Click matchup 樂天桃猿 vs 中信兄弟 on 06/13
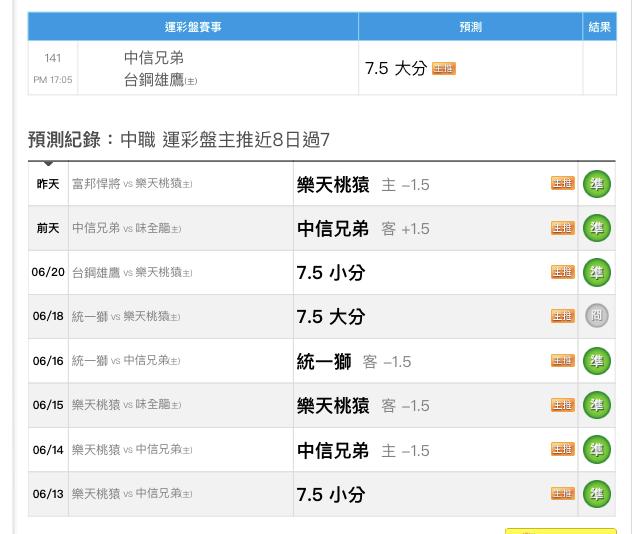 tap(132, 494)
